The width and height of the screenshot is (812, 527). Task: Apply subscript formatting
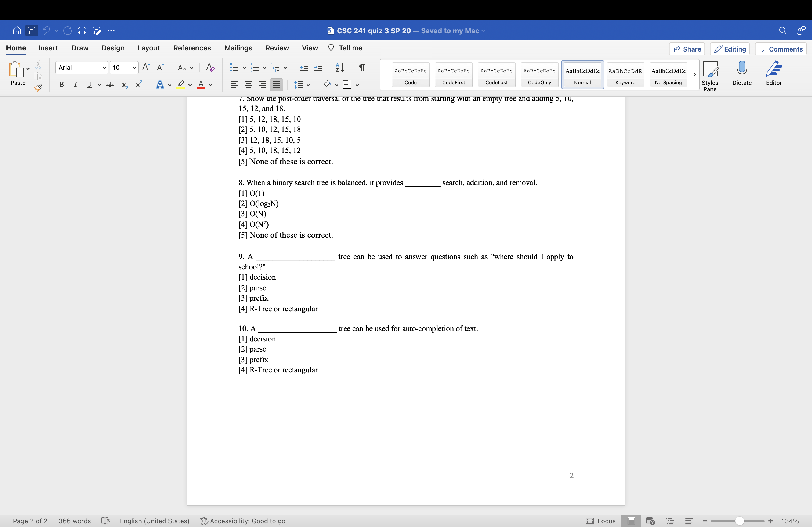(x=124, y=85)
